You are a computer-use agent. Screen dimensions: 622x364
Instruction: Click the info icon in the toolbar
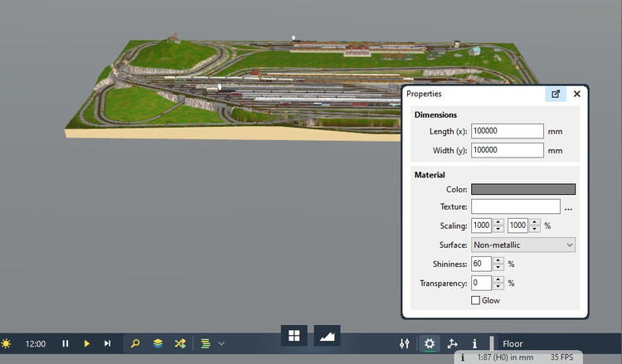point(474,343)
